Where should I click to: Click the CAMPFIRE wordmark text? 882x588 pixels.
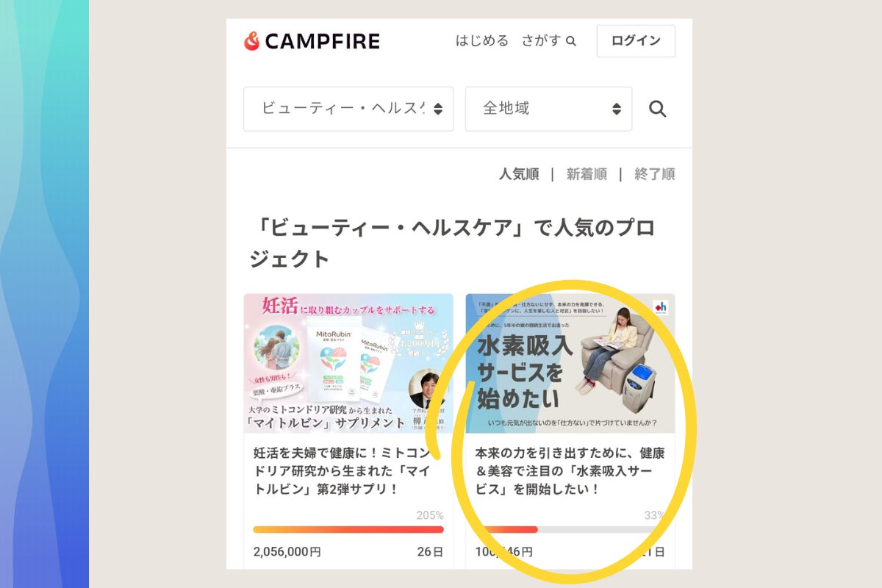click(x=322, y=42)
